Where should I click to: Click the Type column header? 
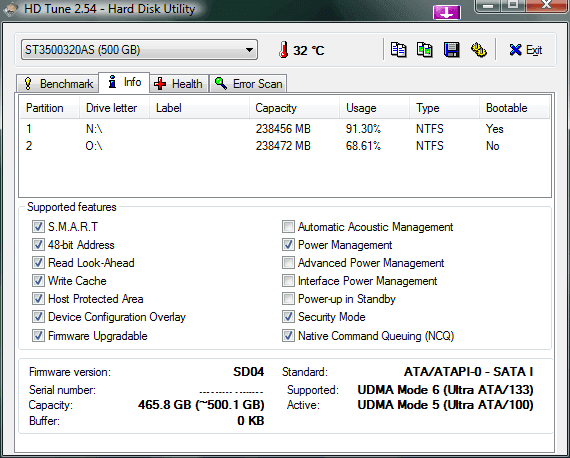445,108
